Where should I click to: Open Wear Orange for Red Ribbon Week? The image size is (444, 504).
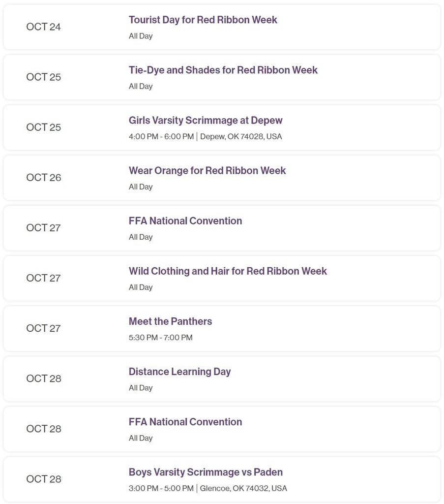pos(207,171)
